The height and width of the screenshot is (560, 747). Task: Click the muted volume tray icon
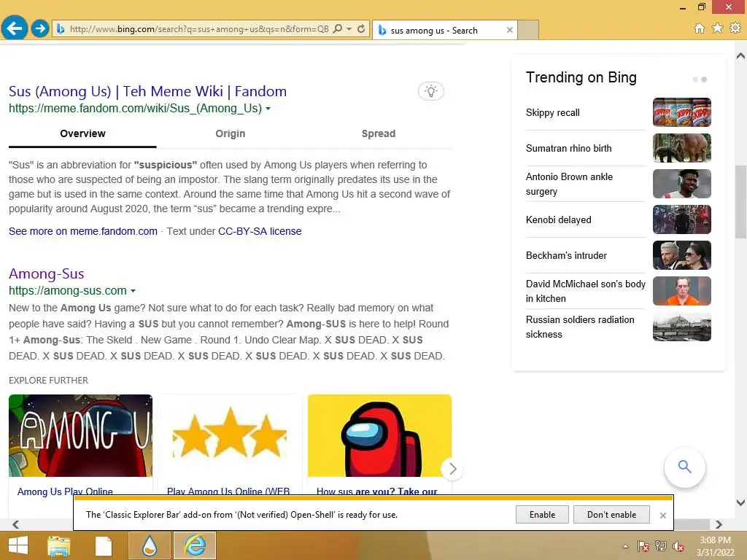click(x=678, y=546)
